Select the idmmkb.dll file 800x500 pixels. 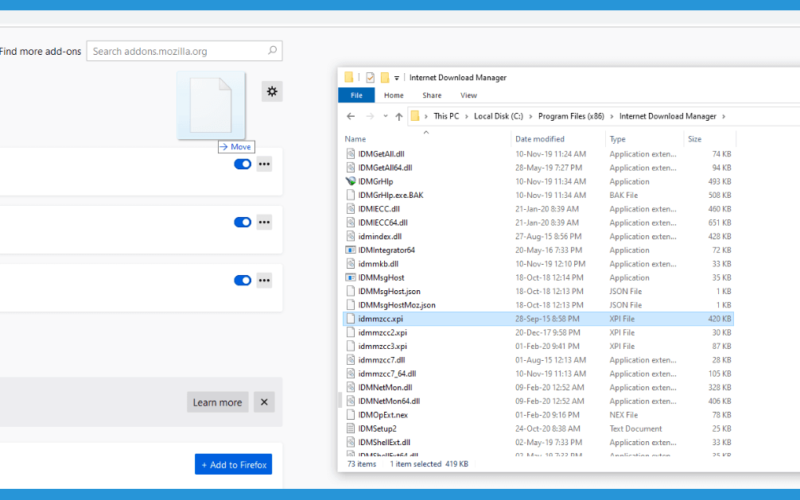click(x=378, y=264)
